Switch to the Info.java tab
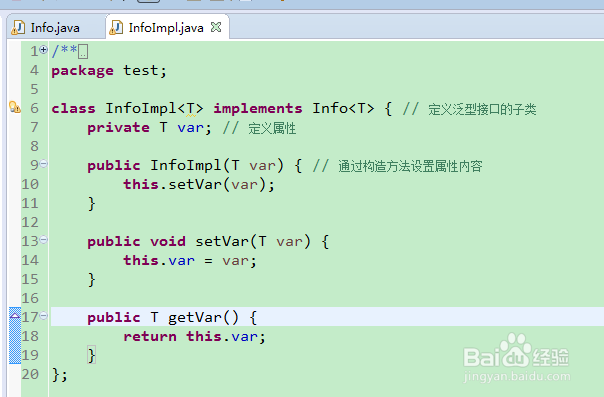The image size is (604, 397). [x=55, y=28]
